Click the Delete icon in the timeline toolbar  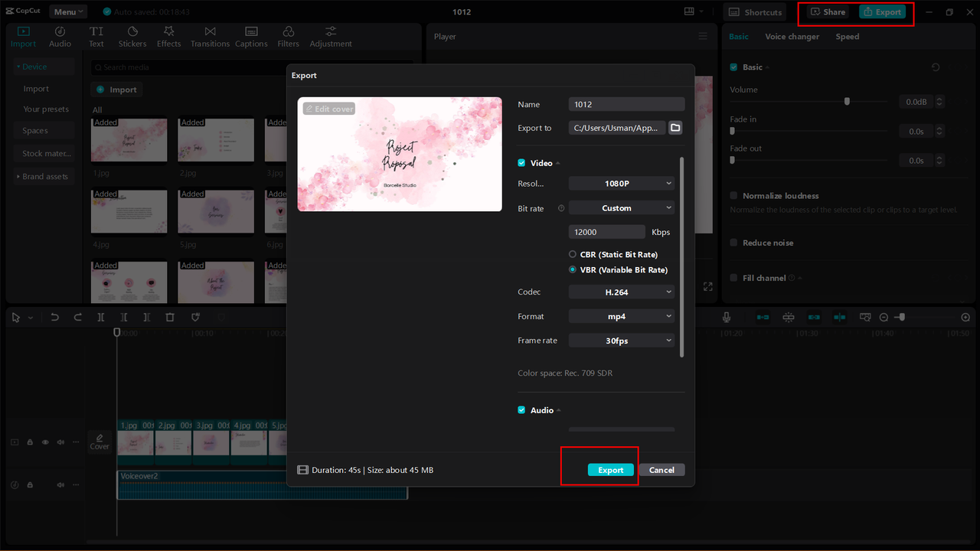pyautogui.click(x=169, y=317)
